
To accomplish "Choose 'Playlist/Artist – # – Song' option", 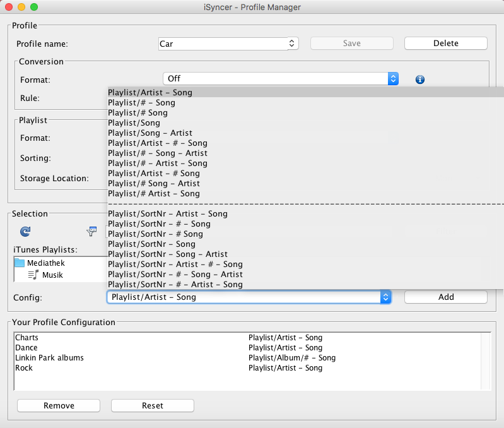I will 305,143.
